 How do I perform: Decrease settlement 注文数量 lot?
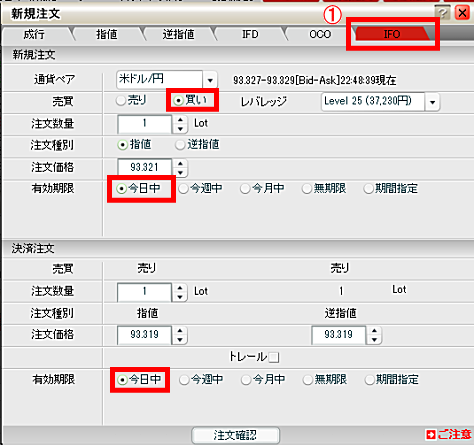coord(180,297)
